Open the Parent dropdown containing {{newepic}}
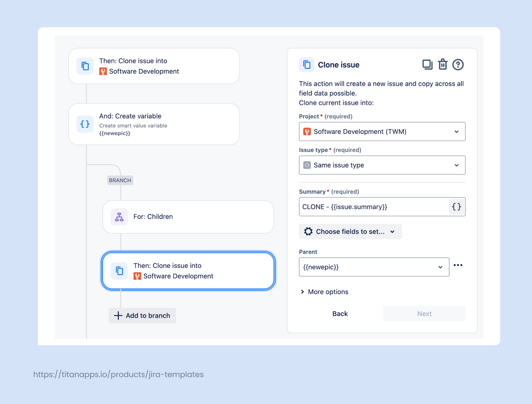 point(374,267)
